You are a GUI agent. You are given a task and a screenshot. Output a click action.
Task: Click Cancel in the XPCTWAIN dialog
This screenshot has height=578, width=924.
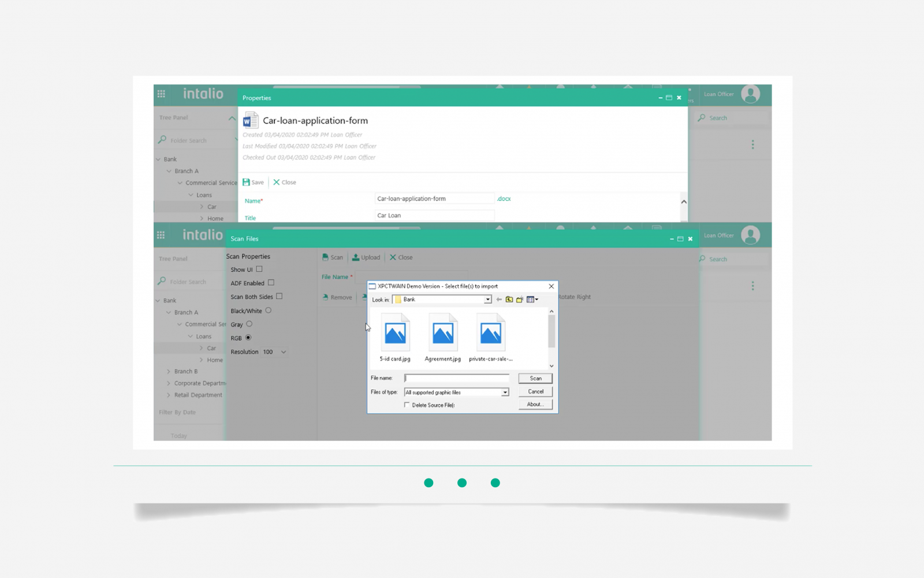pyautogui.click(x=535, y=391)
